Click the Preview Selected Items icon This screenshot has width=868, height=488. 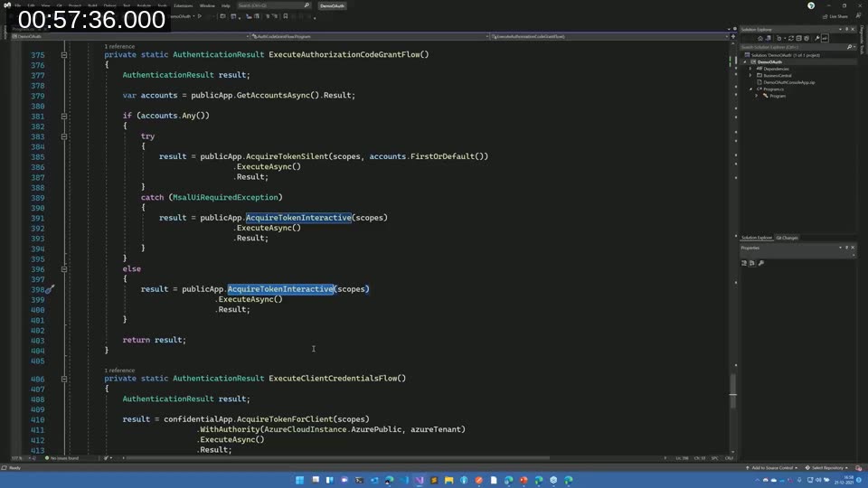click(x=825, y=38)
